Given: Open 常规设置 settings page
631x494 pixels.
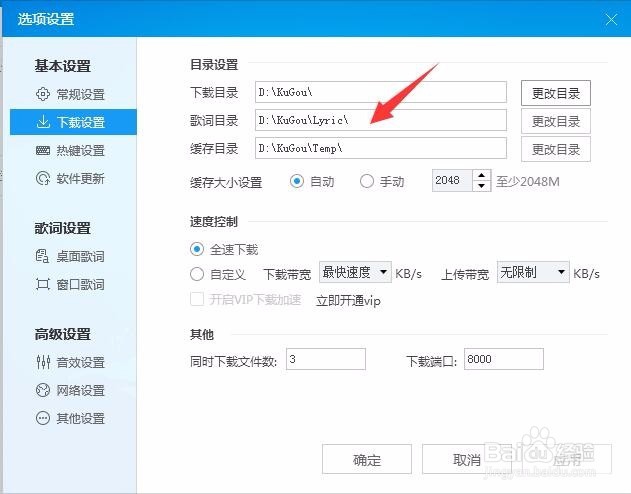Looking at the screenshot, I should coord(73,94).
